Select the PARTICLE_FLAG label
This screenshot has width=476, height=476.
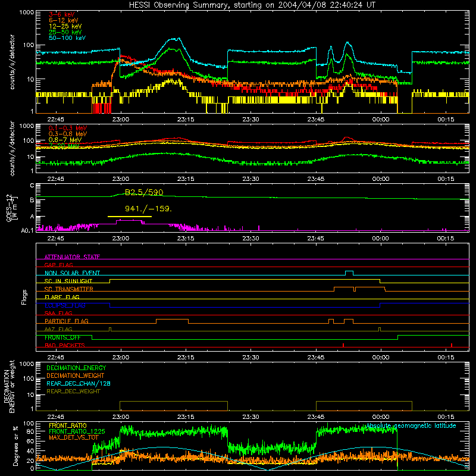tap(67, 321)
